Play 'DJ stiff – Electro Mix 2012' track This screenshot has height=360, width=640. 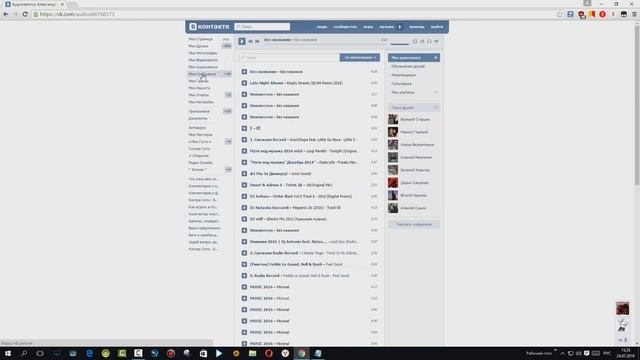click(244, 219)
